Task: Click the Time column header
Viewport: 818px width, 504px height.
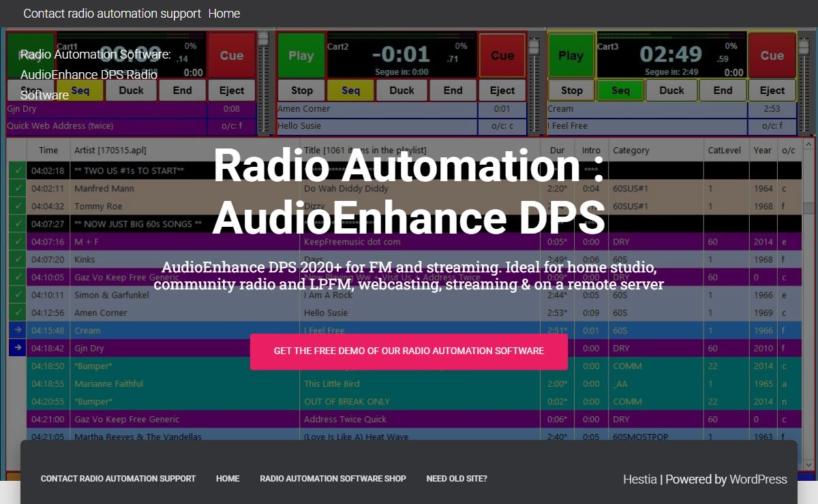Action: (48, 151)
